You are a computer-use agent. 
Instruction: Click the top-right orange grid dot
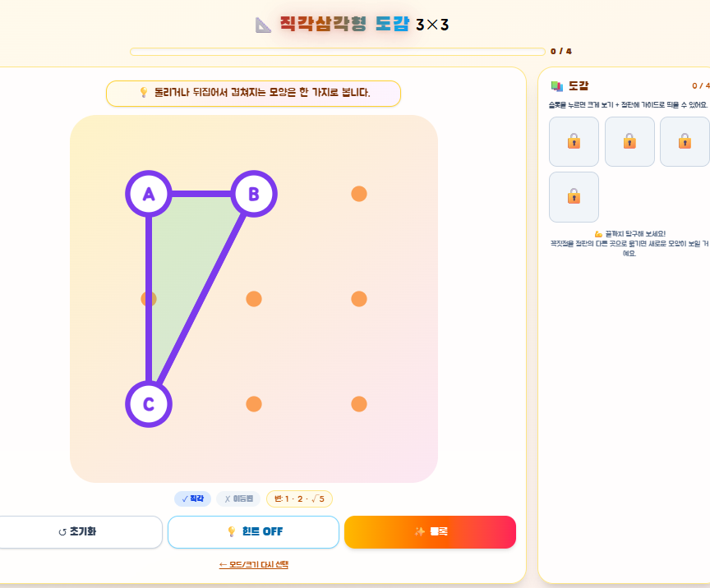point(359,194)
